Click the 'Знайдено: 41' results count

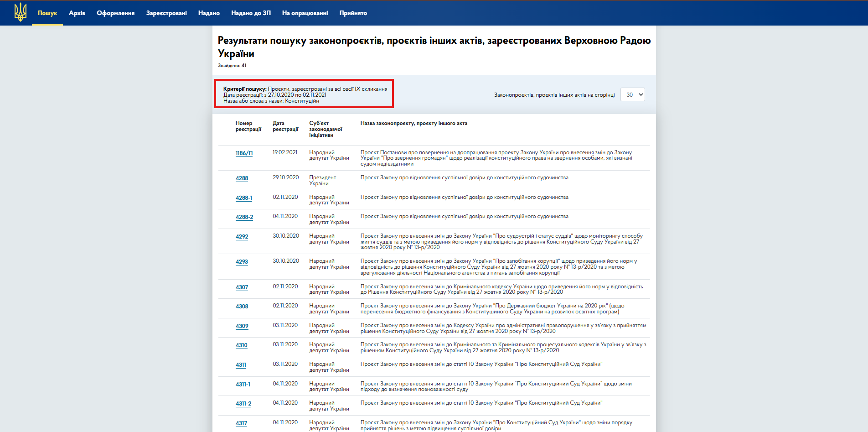coord(232,66)
